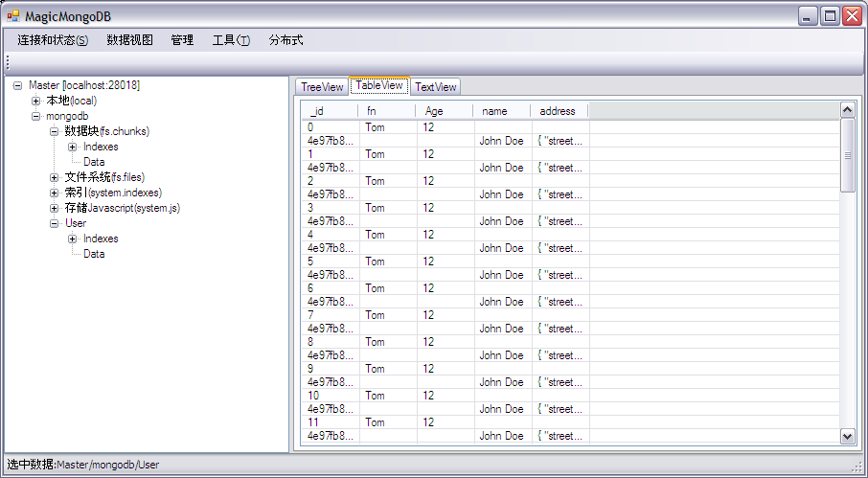Switch to the TextView tab
The image size is (868, 478).
436,87
